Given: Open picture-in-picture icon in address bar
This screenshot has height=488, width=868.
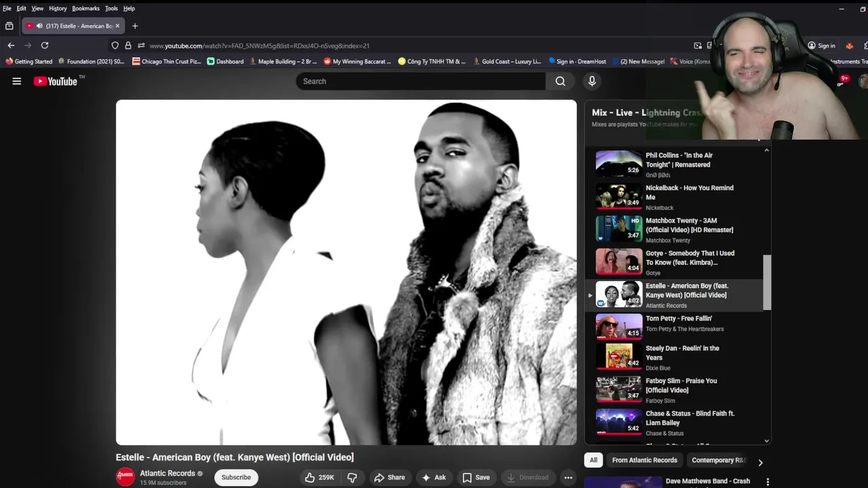Looking at the screenshot, I should point(698,45).
